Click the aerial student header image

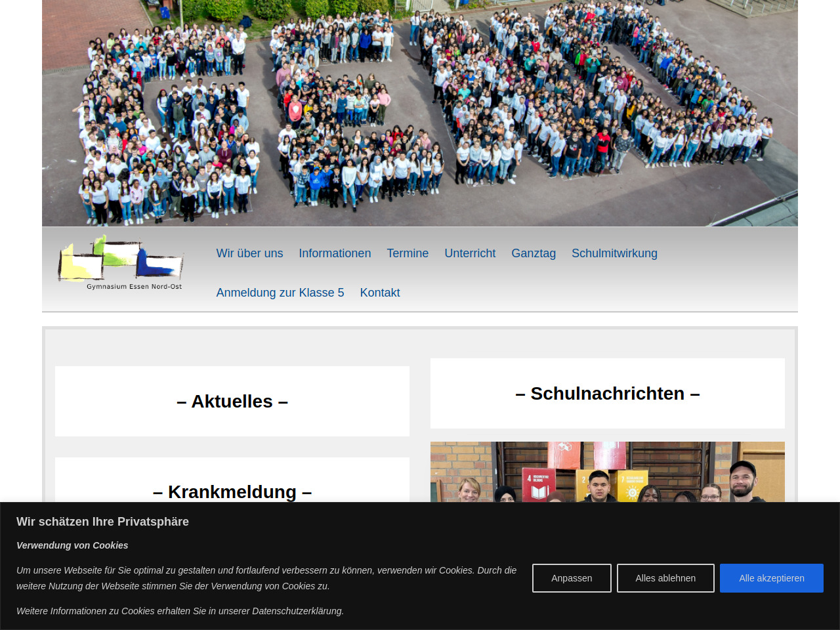click(x=420, y=113)
